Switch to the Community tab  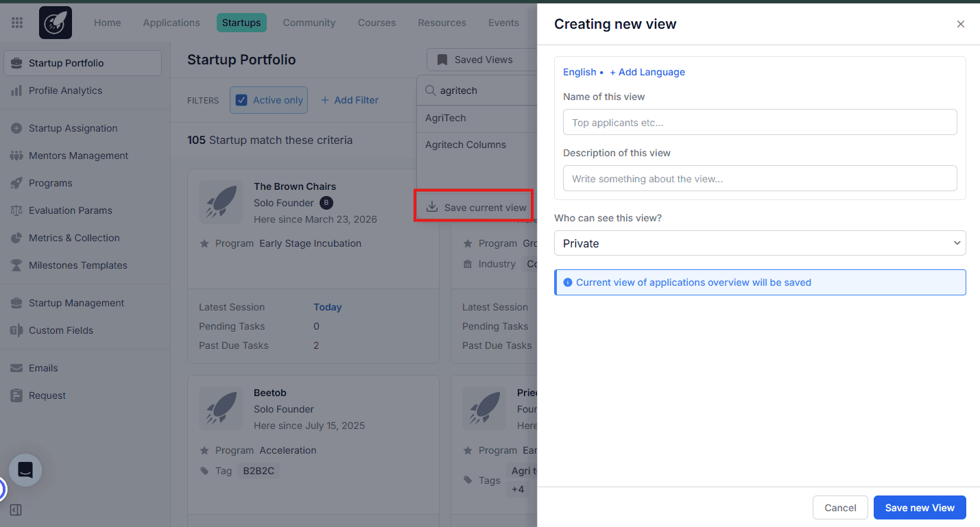click(309, 23)
